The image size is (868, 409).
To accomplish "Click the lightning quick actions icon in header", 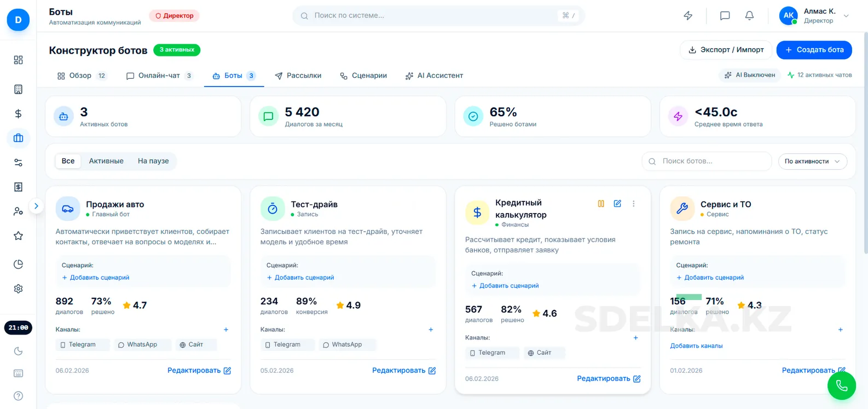I will [x=688, y=16].
